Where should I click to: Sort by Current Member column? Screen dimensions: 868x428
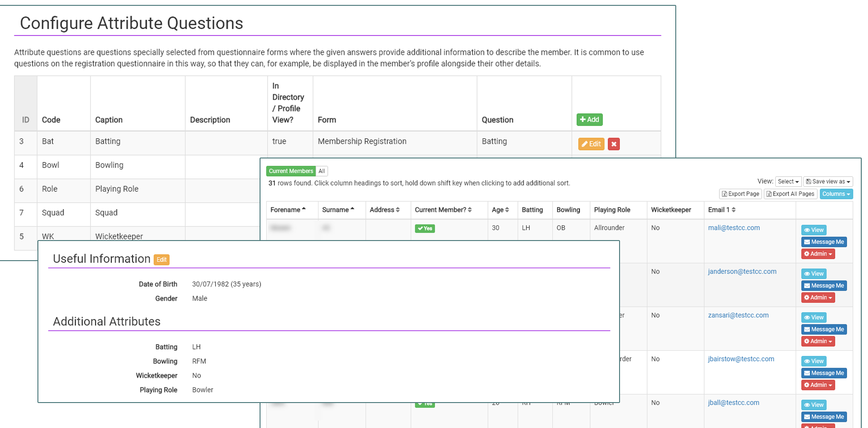443,210
